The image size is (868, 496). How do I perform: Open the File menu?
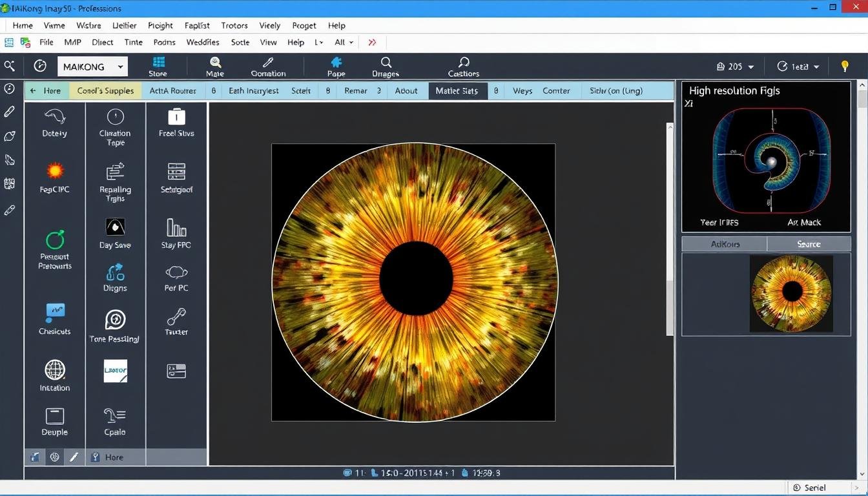coord(46,42)
